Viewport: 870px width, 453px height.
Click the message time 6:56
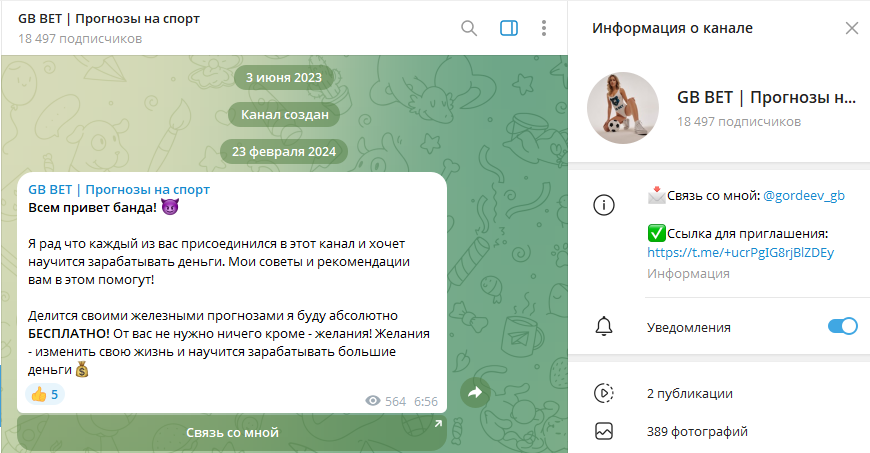426,401
